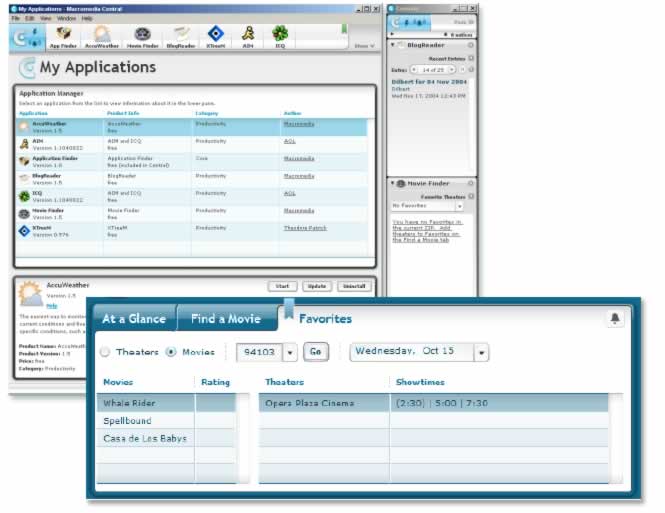This screenshot has height=513, width=665.
Task: Open the Edit menu
Action: pyautogui.click(x=30, y=19)
